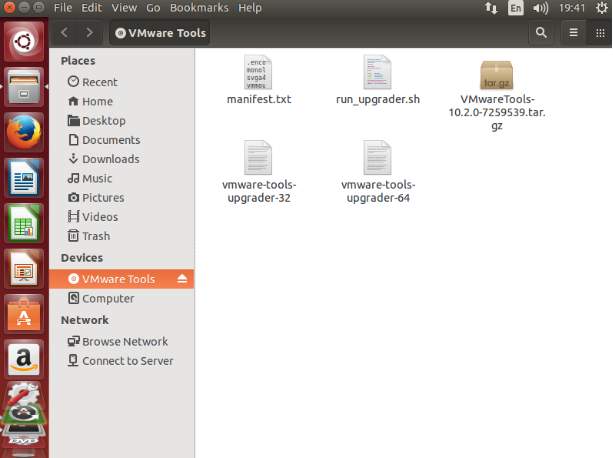Click the search magnifier icon in toolbar

(541, 33)
